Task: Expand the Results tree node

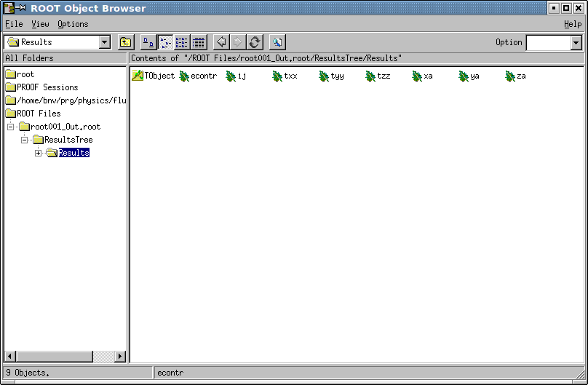Action: coord(39,153)
